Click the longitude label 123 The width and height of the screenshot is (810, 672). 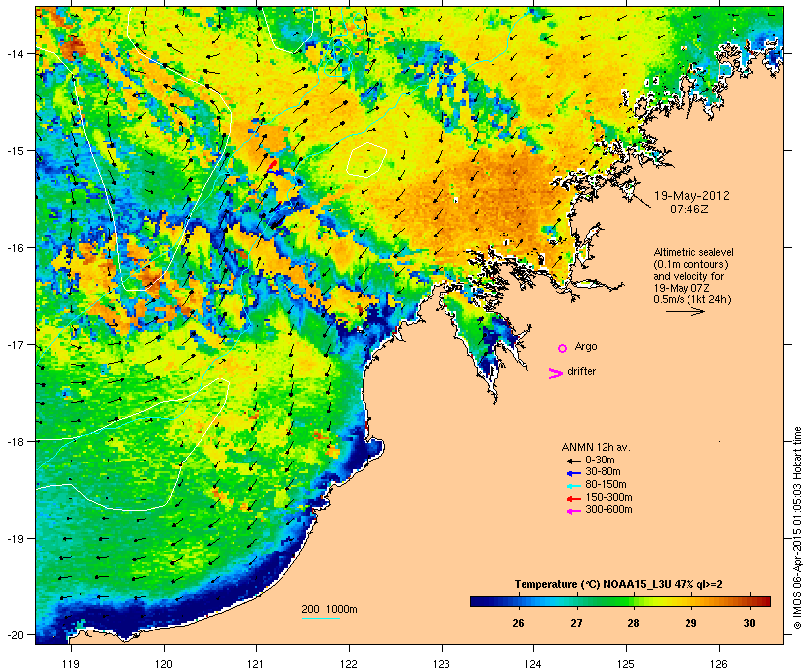(442, 664)
